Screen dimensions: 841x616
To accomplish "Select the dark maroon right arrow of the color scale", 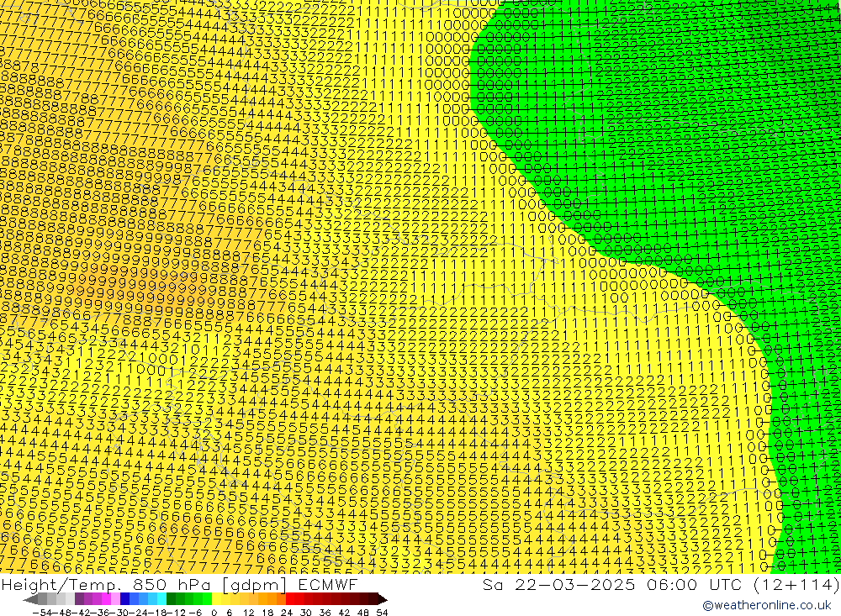I will pos(383,599).
